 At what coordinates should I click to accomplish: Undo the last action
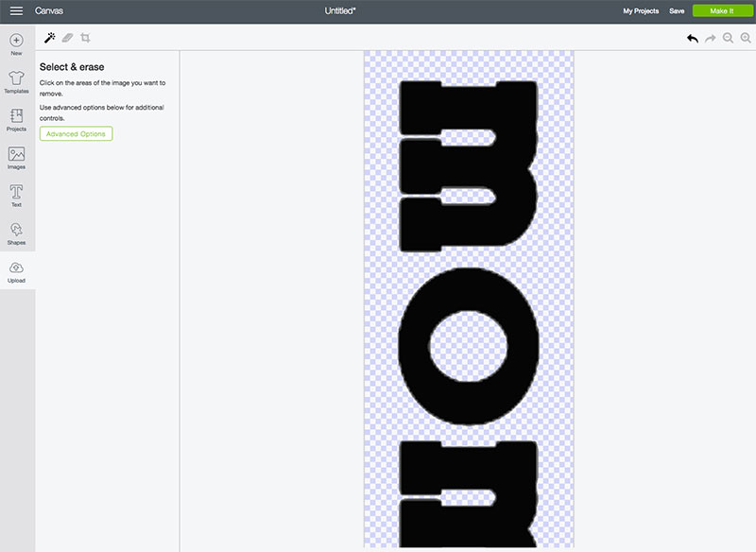click(x=693, y=38)
